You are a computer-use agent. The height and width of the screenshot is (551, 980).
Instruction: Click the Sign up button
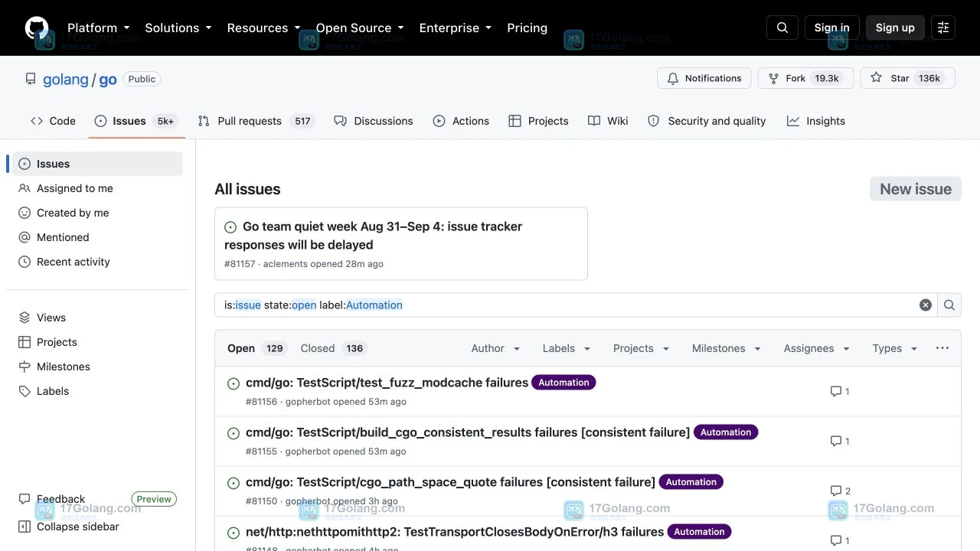click(x=895, y=28)
